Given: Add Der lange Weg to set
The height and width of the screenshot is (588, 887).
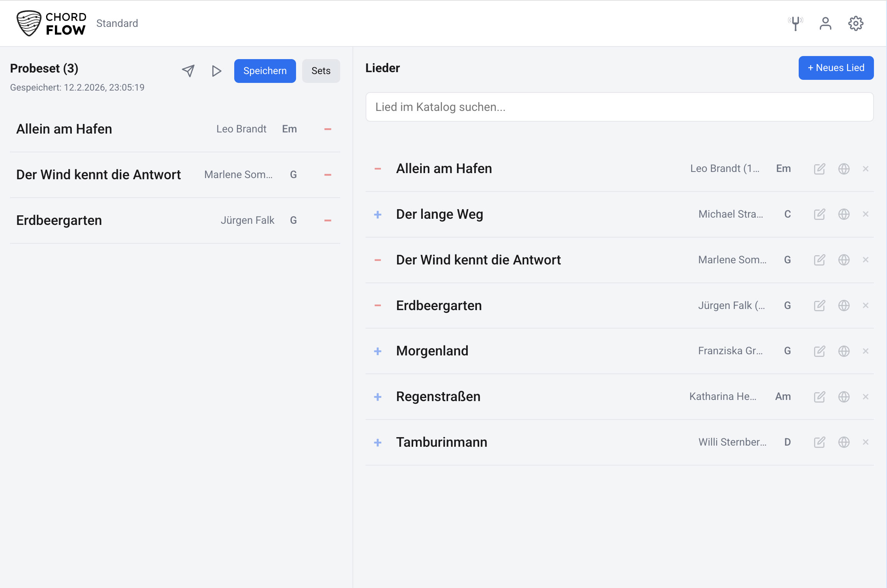Looking at the screenshot, I should pyautogui.click(x=378, y=214).
